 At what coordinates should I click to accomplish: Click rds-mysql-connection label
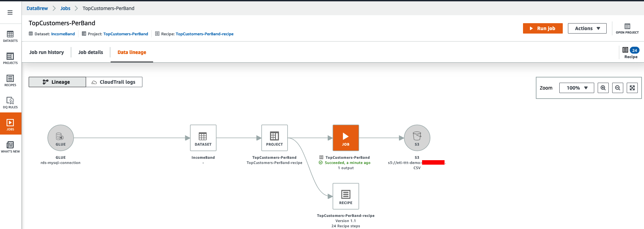tap(60, 163)
